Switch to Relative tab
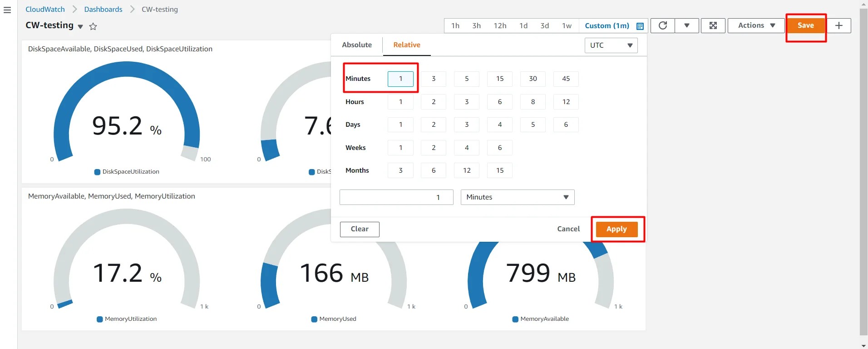 click(x=407, y=45)
